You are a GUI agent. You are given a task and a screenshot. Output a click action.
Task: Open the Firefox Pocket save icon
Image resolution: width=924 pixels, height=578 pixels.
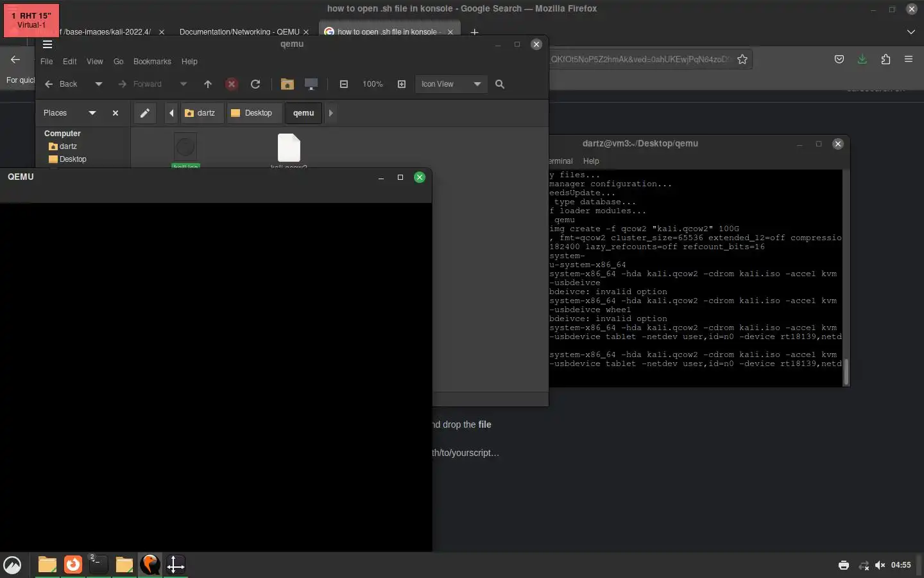[839, 59]
